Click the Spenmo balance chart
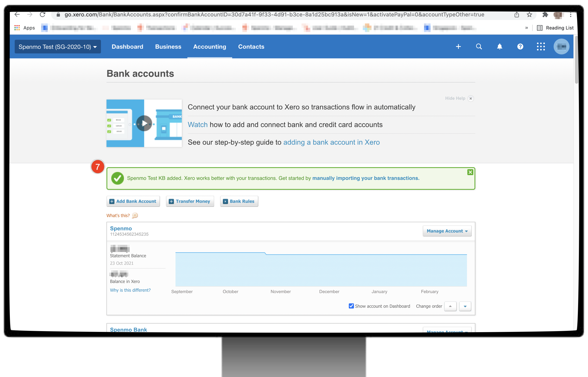588x377 pixels. 321,269
